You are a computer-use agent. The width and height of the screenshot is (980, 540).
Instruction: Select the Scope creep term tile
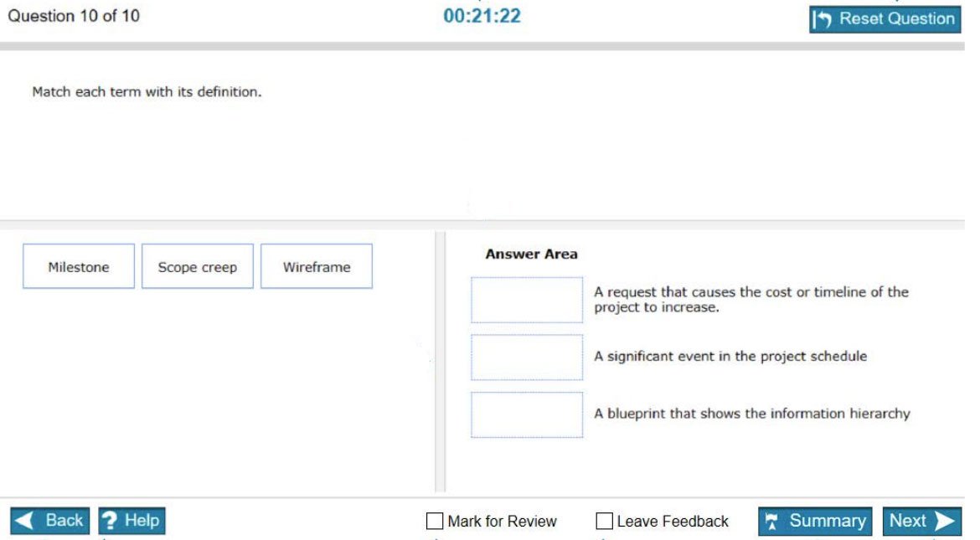click(x=198, y=266)
